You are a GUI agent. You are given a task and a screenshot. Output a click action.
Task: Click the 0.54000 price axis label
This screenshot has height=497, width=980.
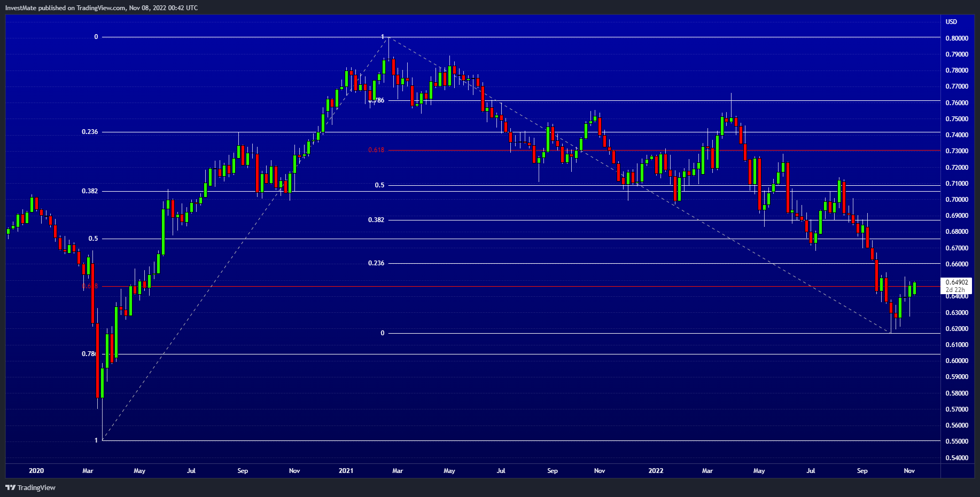[956, 458]
